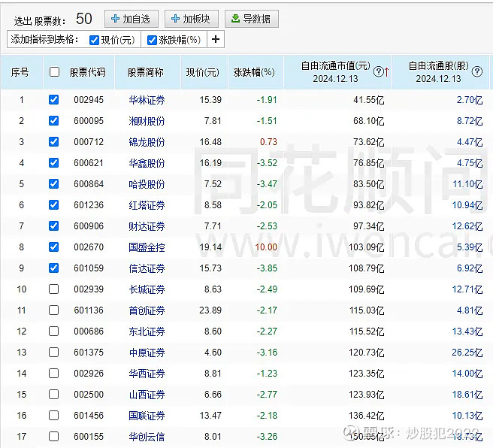Add indicator with the plus button
Image resolution: width=493 pixels, height=448 pixels.
(216, 39)
